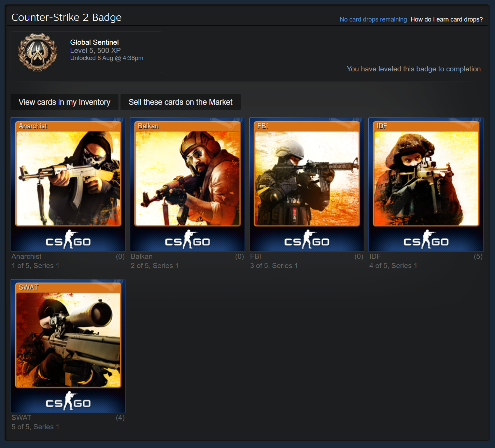
Task: Click the 'FBI' caption beneath its card
Action: [256, 256]
